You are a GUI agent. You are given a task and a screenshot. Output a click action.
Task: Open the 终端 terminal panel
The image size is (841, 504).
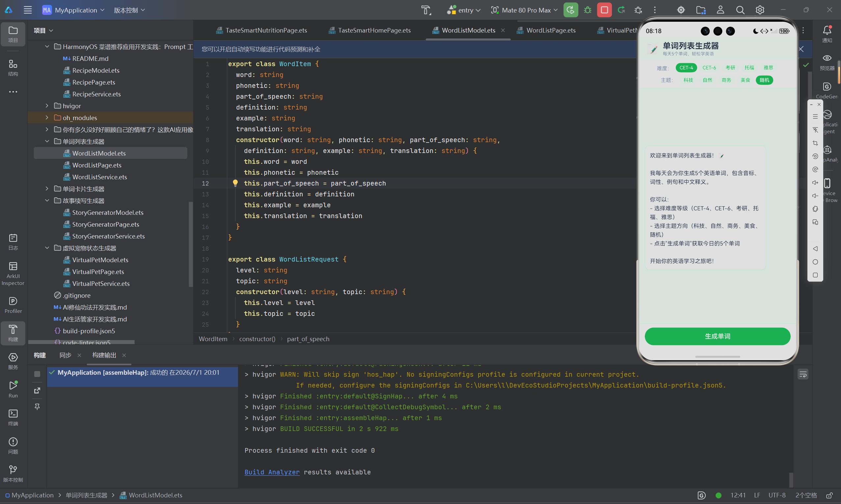(x=13, y=417)
